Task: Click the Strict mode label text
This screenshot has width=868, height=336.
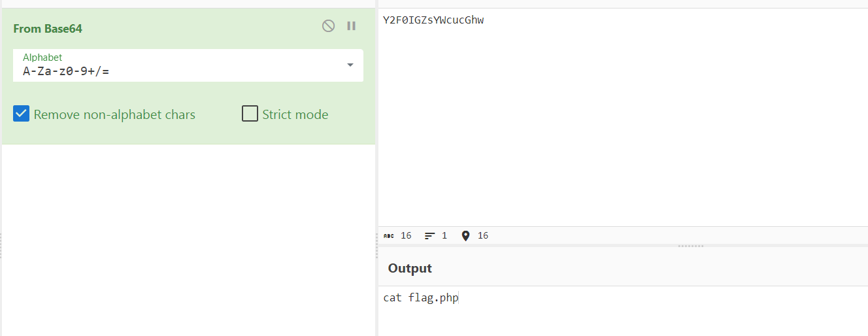Action: tap(295, 114)
